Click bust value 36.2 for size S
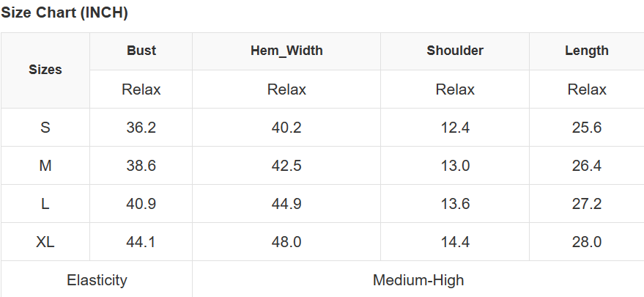 click(x=141, y=128)
